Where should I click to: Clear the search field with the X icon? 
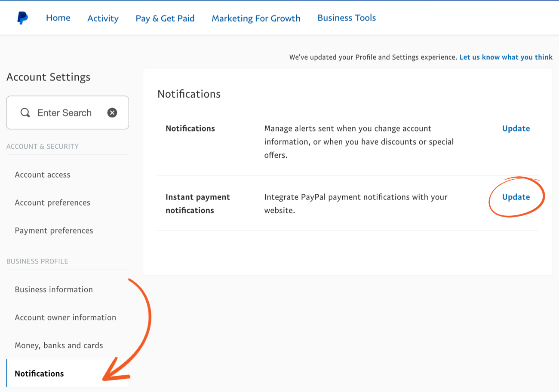(x=112, y=113)
